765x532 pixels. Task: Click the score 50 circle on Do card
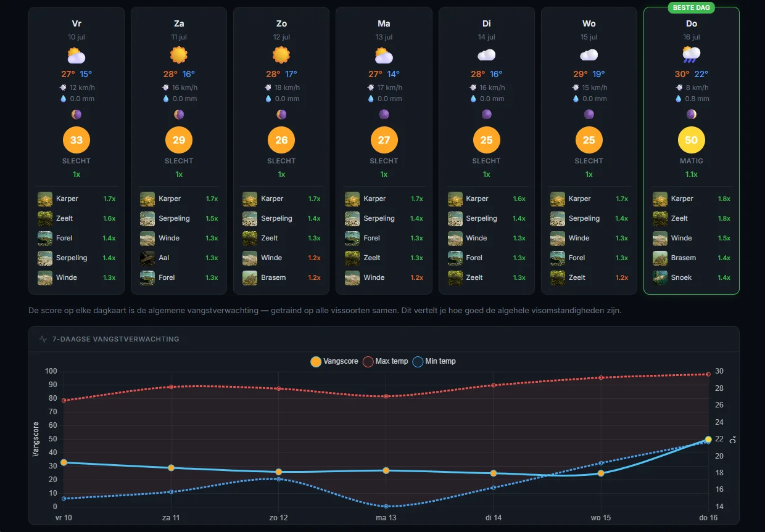[x=691, y=140]
